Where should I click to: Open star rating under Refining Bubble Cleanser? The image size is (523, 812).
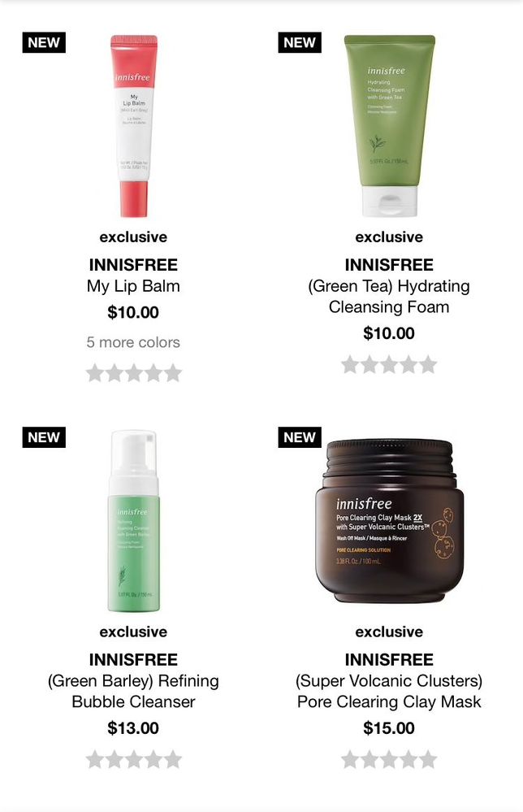tap(133, 759)
